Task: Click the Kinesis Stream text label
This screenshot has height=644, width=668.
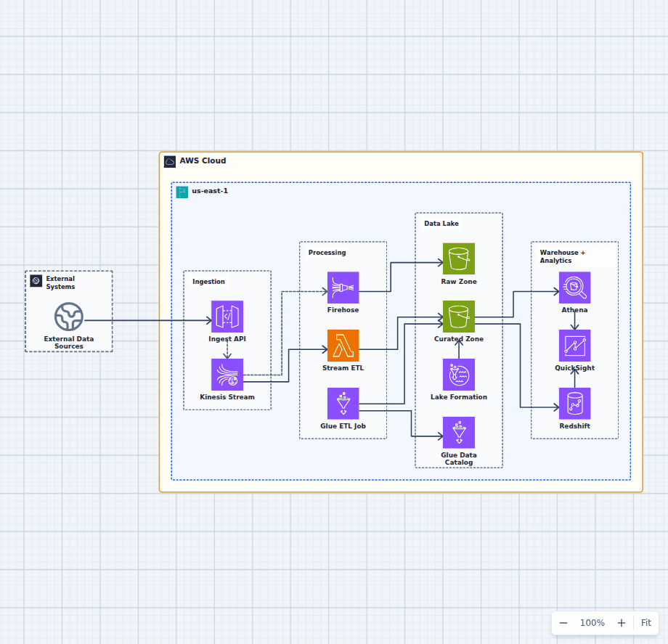Action: (227, 397)
